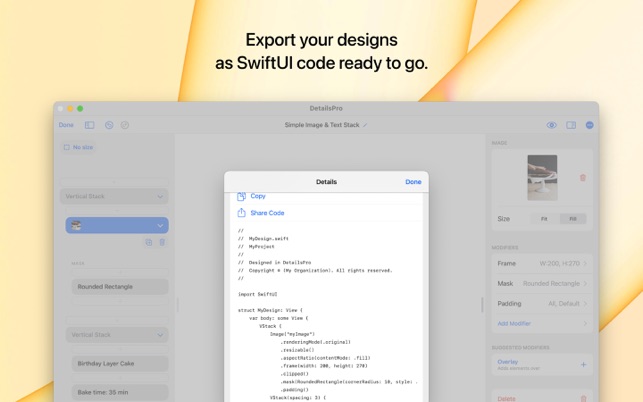
Task: Click the Copy text link
Action: 258,196
